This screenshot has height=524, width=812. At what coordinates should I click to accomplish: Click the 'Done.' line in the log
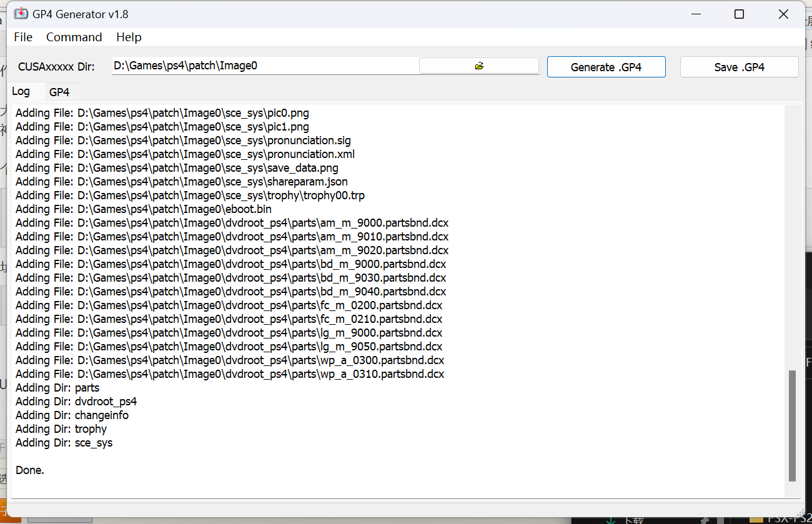point(30,470)
